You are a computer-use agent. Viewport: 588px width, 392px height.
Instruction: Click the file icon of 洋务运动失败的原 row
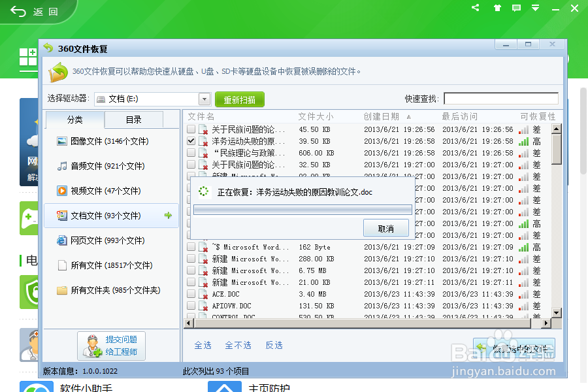point(203,141)
